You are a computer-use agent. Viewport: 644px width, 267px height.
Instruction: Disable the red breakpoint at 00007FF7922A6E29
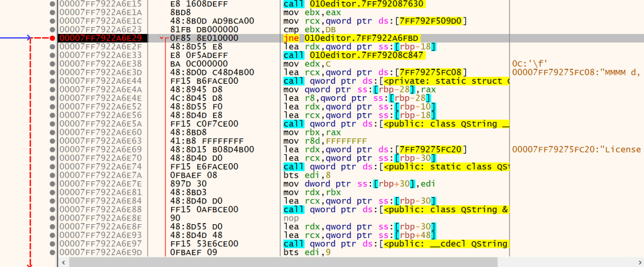52,38
